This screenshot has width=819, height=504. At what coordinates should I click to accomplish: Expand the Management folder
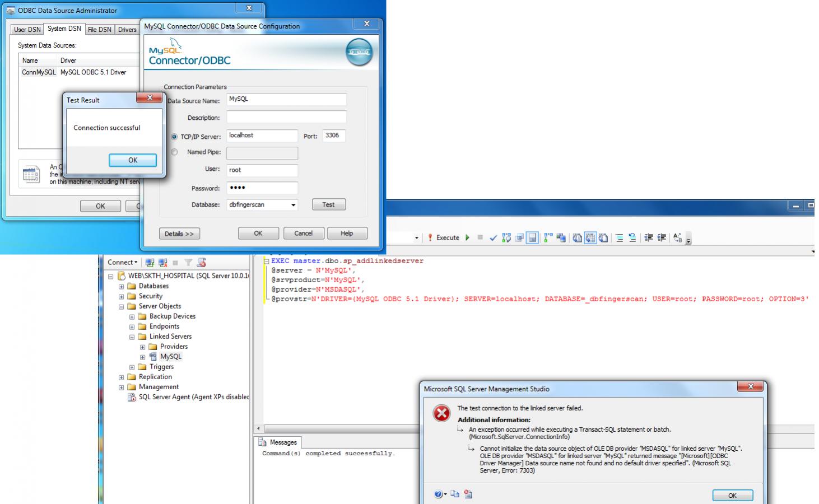[121, 387]
